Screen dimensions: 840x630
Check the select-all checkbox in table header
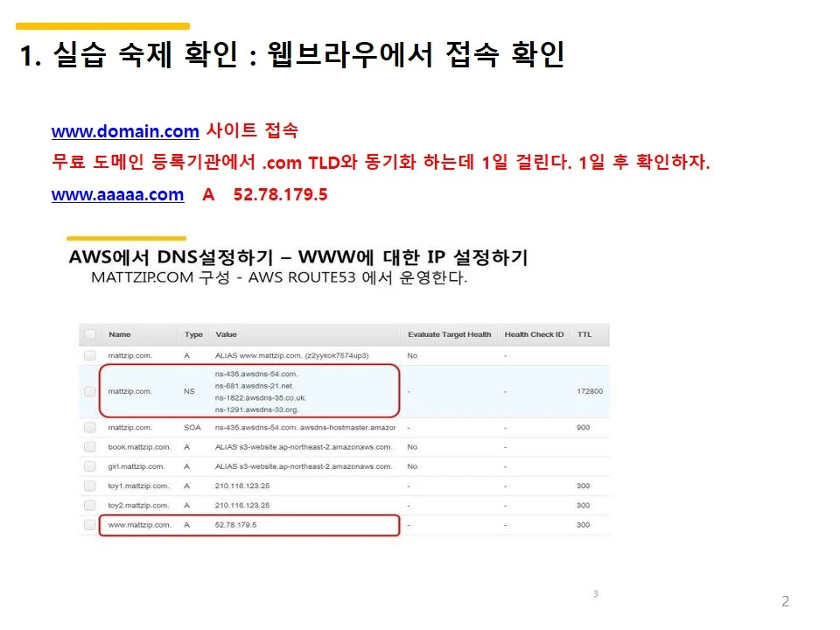90,334
